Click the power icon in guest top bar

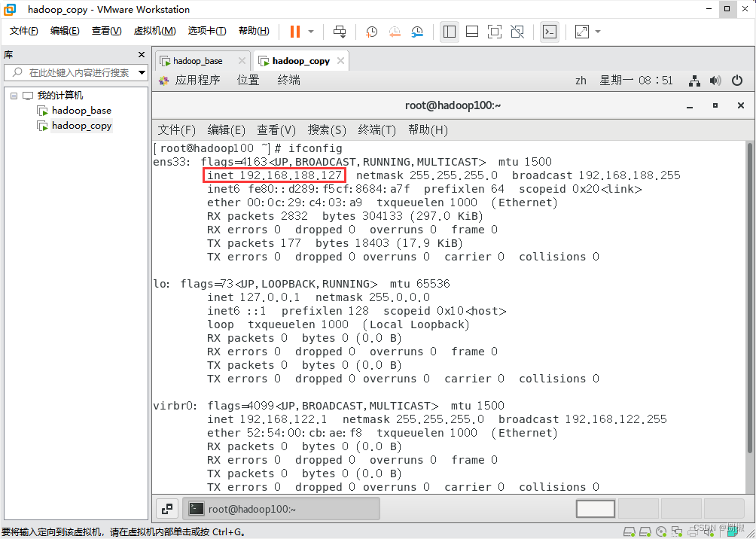tap(736, 81)
